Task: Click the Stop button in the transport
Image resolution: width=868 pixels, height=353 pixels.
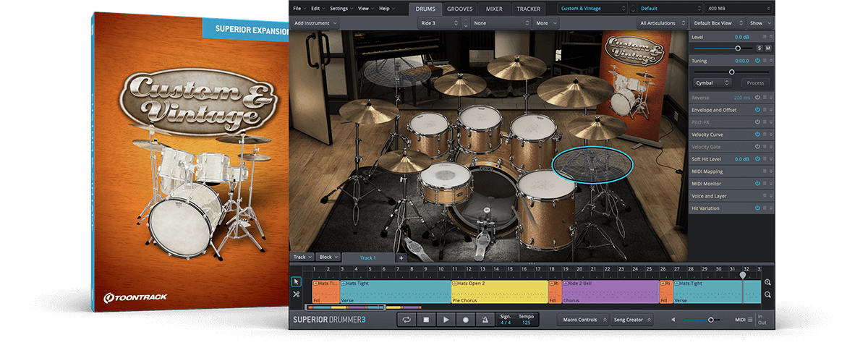Action: (427, 320)
